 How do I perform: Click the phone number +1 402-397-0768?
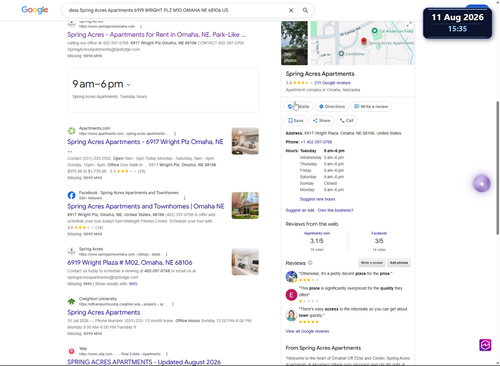coord(316,142)
